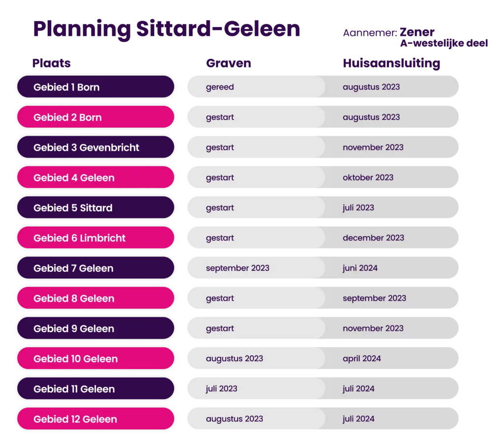Choose the Gebied 10 Geleen pill
The width and height of the screenshot is (504, 444).
(x=96, y=358)
